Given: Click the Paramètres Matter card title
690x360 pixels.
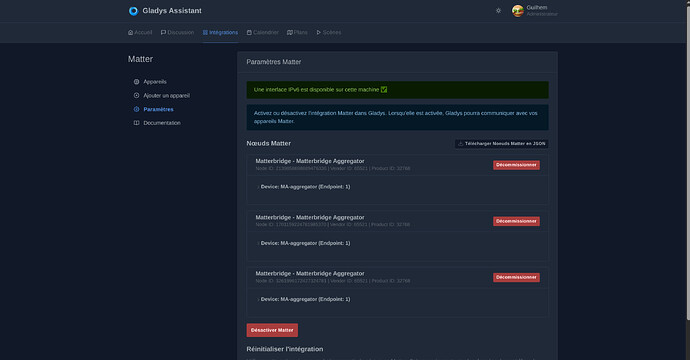Looking at the screenshot, I should (274, 62).
